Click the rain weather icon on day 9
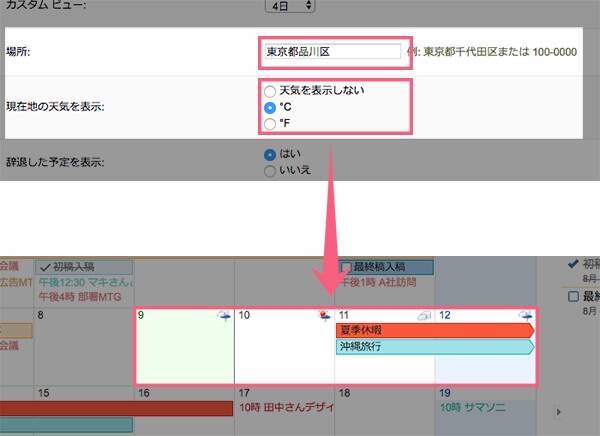The width and height of the screenshot is (600, 436). 224,316
